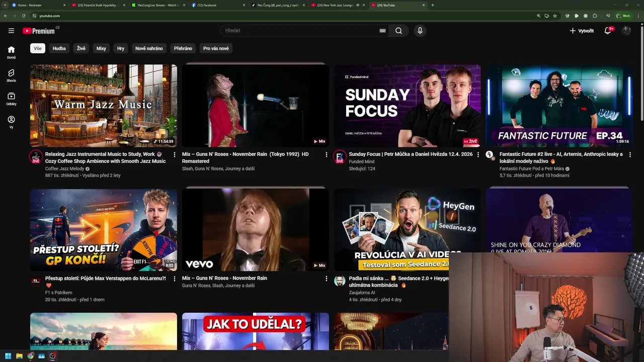Open the Vy profile section in sidebar

click(11, 122)
